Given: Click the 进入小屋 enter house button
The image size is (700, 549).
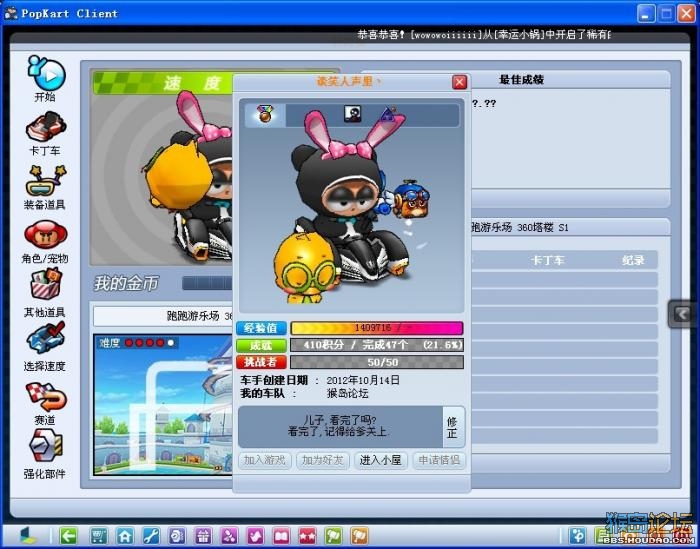Looking at the screenshot, I should click(381, 460).
